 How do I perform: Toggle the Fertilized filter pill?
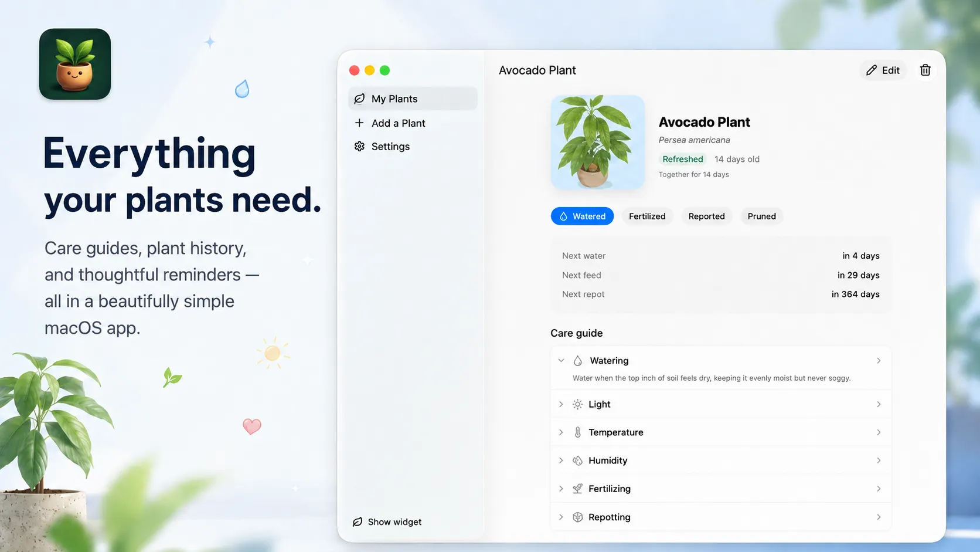[647, 216]
